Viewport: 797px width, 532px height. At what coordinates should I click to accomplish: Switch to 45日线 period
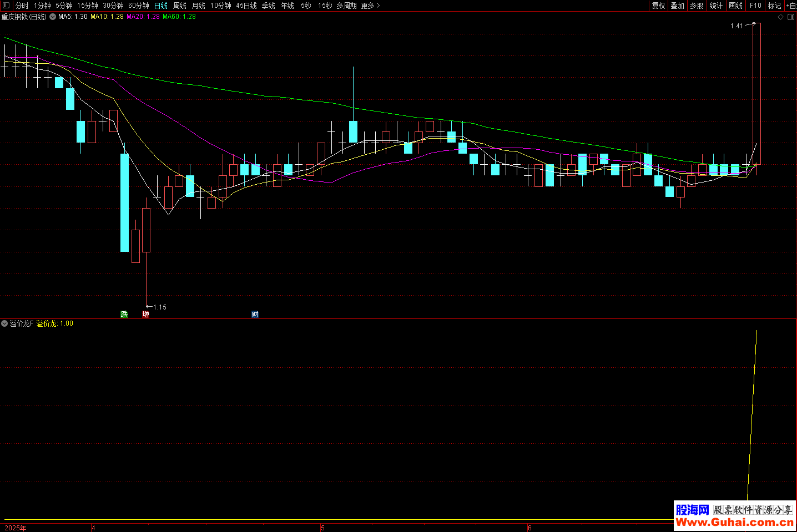pos(246,6)
